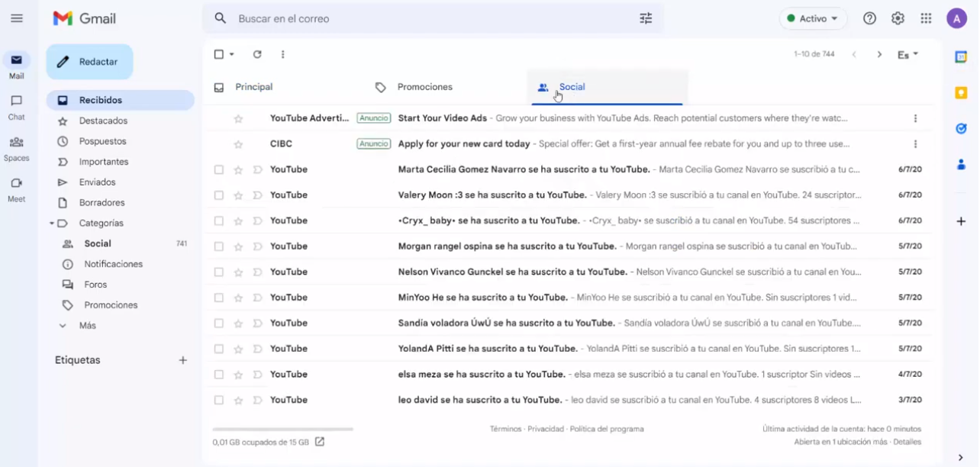Viewport: 980px width, 467px height.
Task: Go to next page of emails
Action: (x=879, y=54)
